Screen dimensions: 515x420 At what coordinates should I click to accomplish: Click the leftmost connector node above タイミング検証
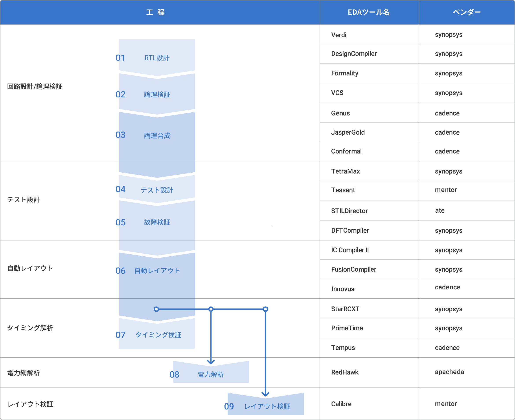(x=156, y=309)
